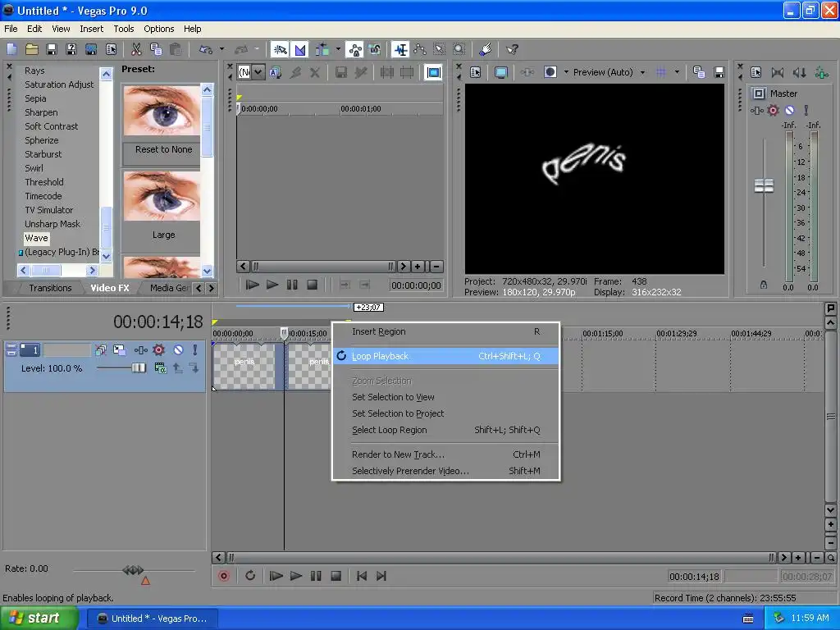The width and height of the screenshot is (840, 630).
Task: Open Video Preview external monitor icon
Action: point(501,72)
